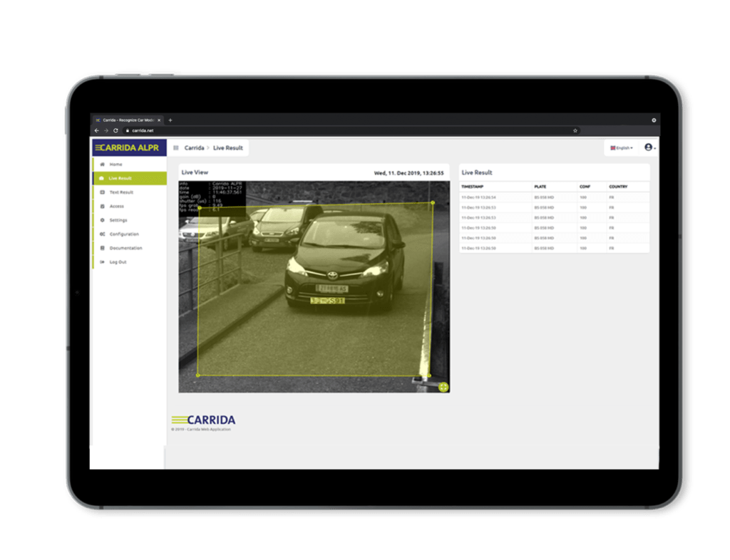This screenshot has height=560, width=730.
Task: Click the 'Live View' panel heading
Action: click(x=195, y=172)
